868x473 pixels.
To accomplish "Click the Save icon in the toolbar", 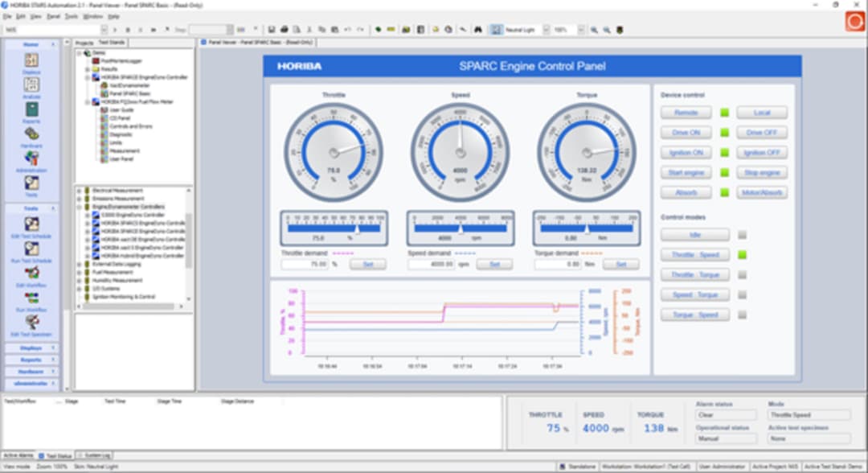I will tap(272, 29).
